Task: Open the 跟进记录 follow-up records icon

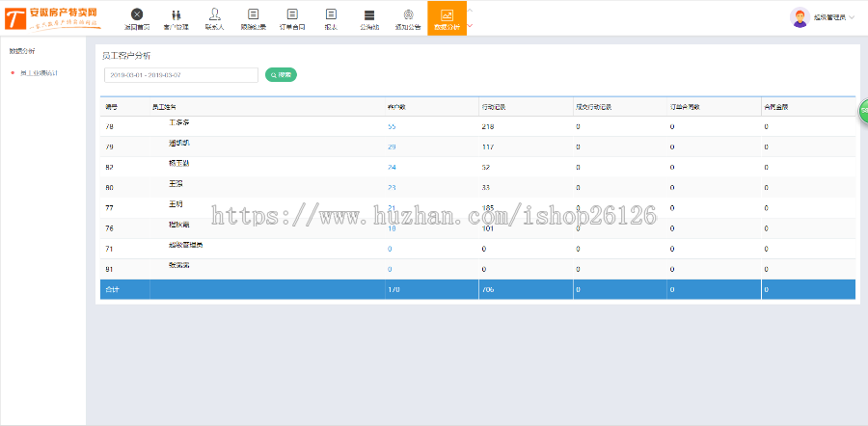Action: click(x=254, y=14)
